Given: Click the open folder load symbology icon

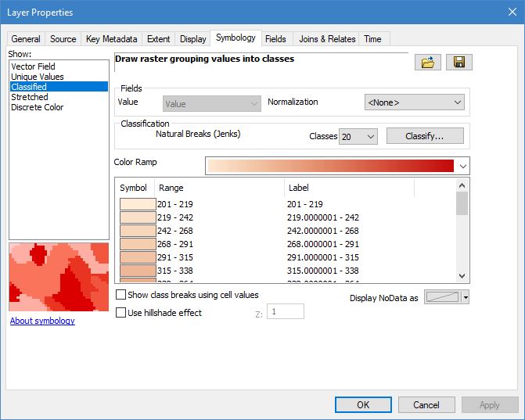Looking at the screenshot, I should tap(428, 63).
